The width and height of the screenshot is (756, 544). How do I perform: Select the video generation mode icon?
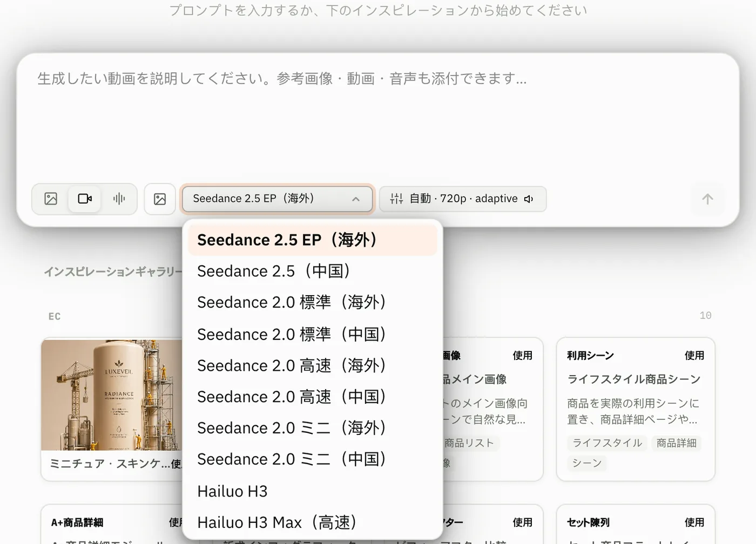(85, 199)
